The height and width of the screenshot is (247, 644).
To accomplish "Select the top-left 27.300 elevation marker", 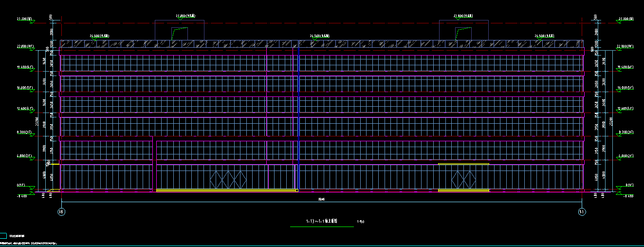I will click(24, 19).
